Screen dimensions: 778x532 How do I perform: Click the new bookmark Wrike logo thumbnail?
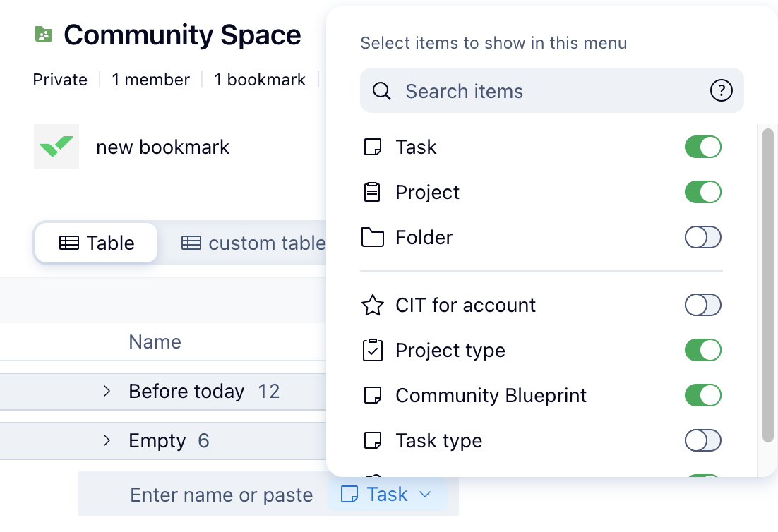56,147
